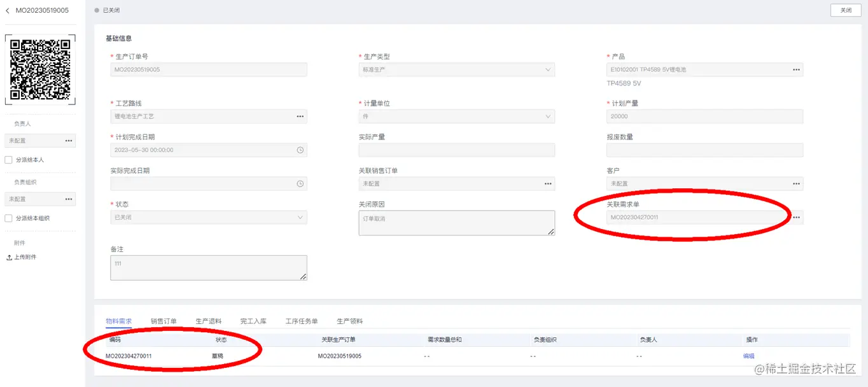Expand the 计量单位 dropdown
The width and height of the screenshot is (868, 387).
tap(548, 116)
